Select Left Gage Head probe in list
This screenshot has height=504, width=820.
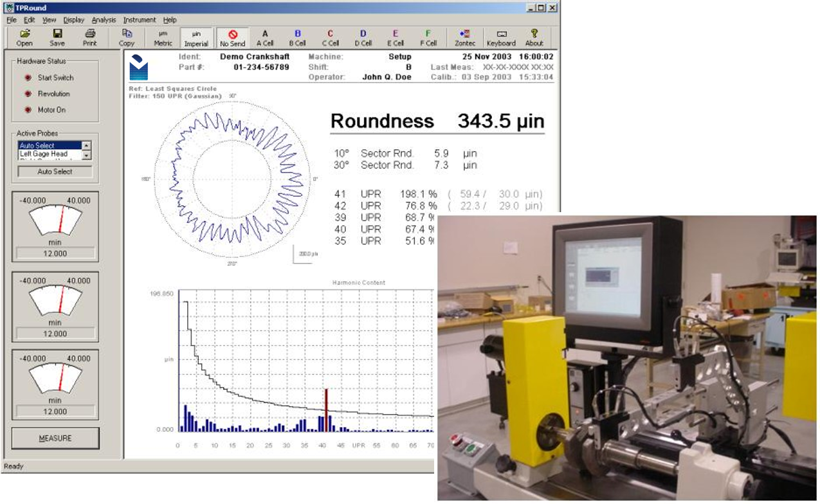(x=50, y=154)
